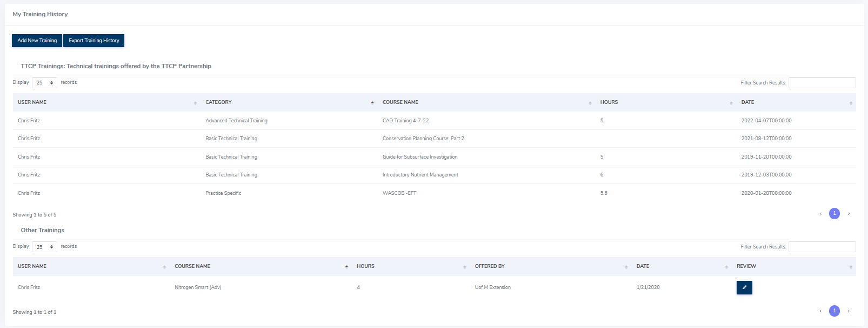Viewport: 868px width, 328px height.
Task: Sort TTCP table by Course Name arrows
Action: tap(590, 103)
